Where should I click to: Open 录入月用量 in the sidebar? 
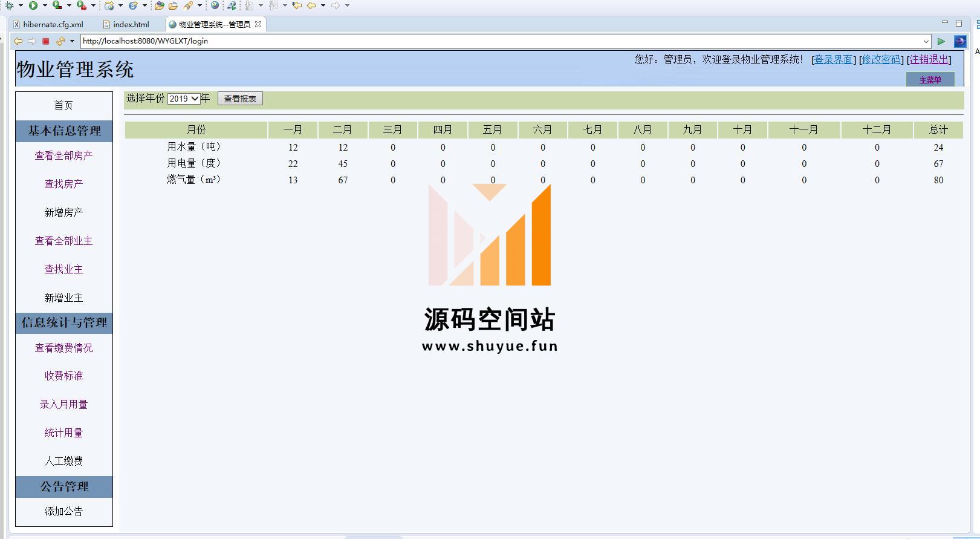pyautogui.click(x=63, y=404)
